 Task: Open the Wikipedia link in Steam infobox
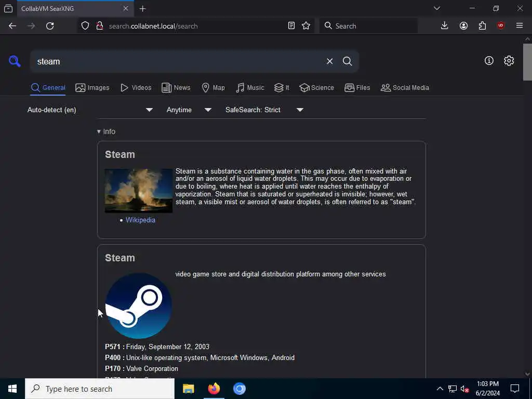coord(140,220)
